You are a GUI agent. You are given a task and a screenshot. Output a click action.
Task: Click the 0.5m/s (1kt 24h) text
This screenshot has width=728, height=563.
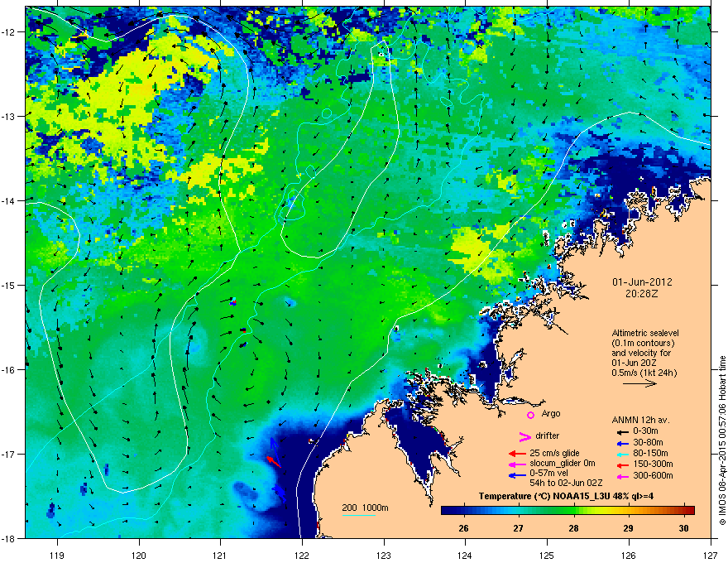(644, 373)
